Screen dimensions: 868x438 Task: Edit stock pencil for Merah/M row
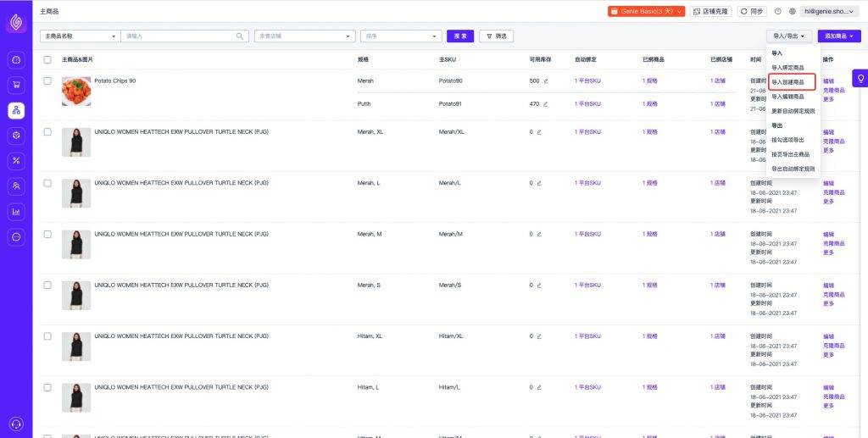[539, 234]
